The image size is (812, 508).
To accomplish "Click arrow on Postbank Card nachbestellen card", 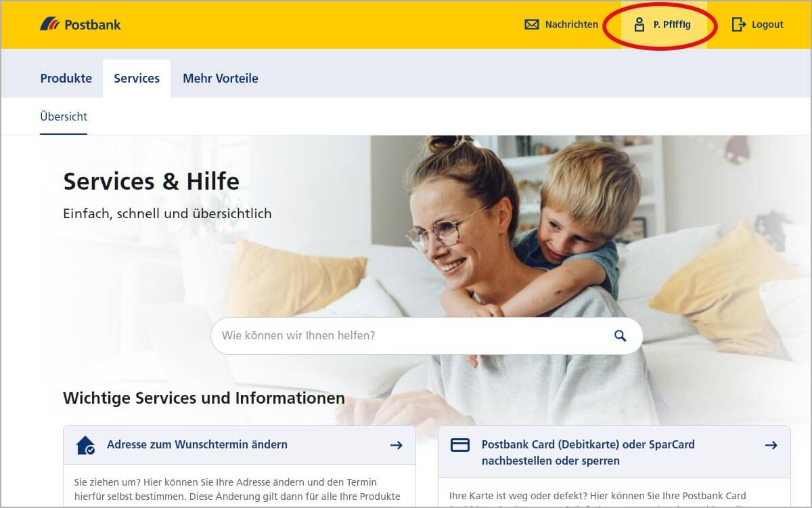I will 771,445.
